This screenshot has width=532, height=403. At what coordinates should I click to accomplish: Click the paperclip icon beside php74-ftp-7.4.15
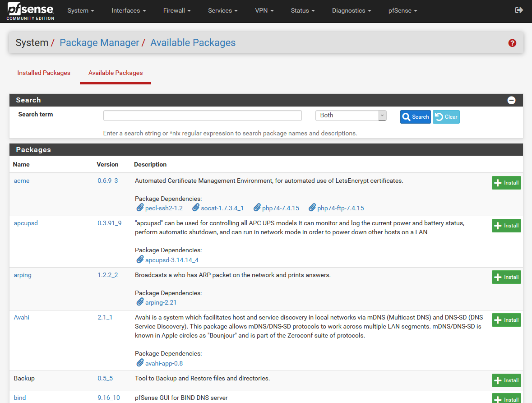tap(312, 207)
